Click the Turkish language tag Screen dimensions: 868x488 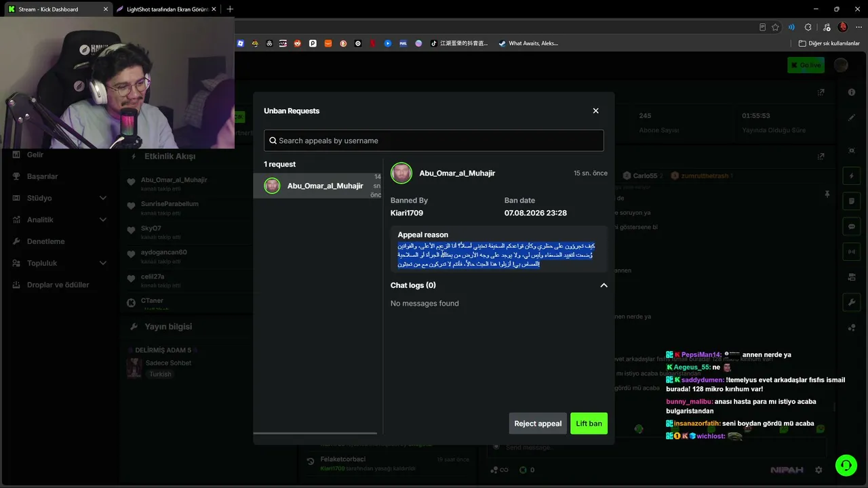coord(161,374)
